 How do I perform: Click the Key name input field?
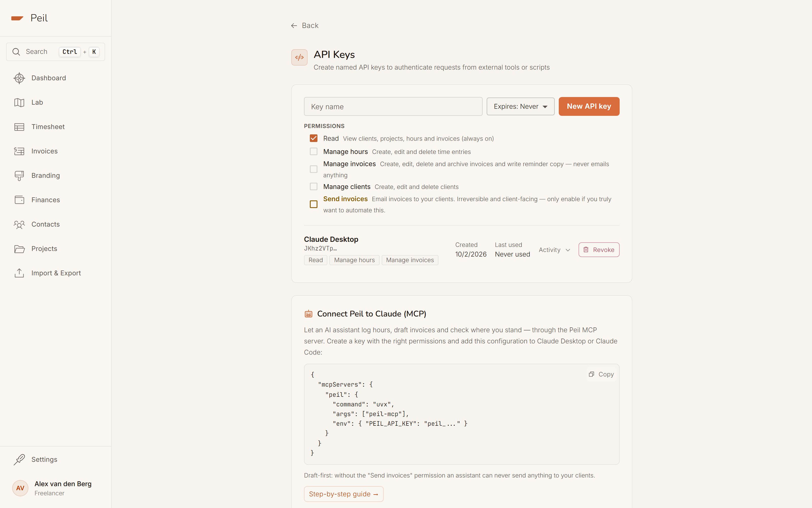click(x=393, y=106)
